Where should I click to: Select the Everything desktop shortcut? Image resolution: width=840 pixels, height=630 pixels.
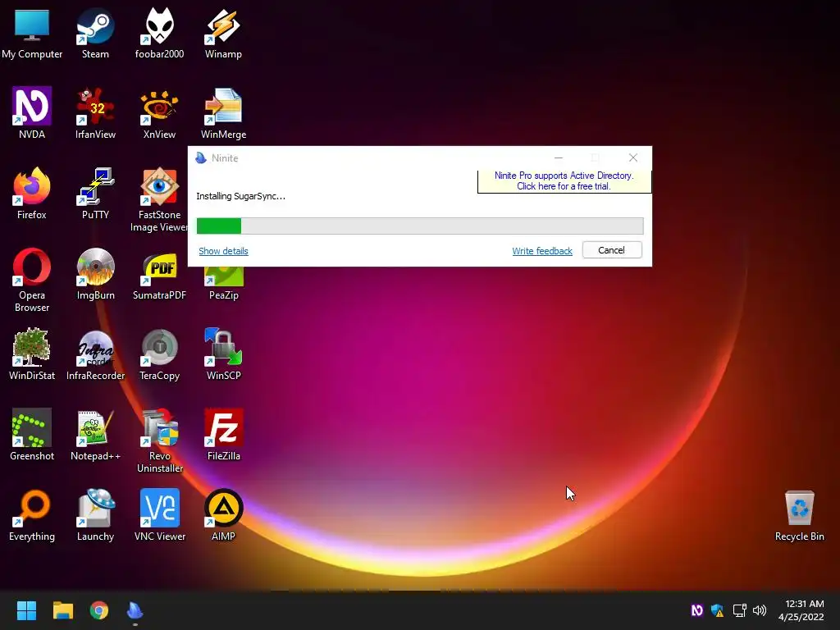click(x=32, y=515)
